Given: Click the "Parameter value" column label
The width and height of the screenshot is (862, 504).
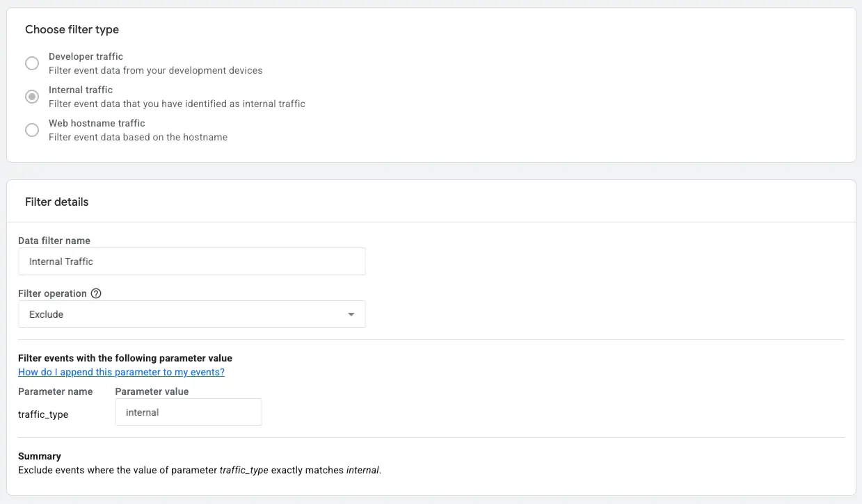Looking at the screenshot, I should click(152, 391).
